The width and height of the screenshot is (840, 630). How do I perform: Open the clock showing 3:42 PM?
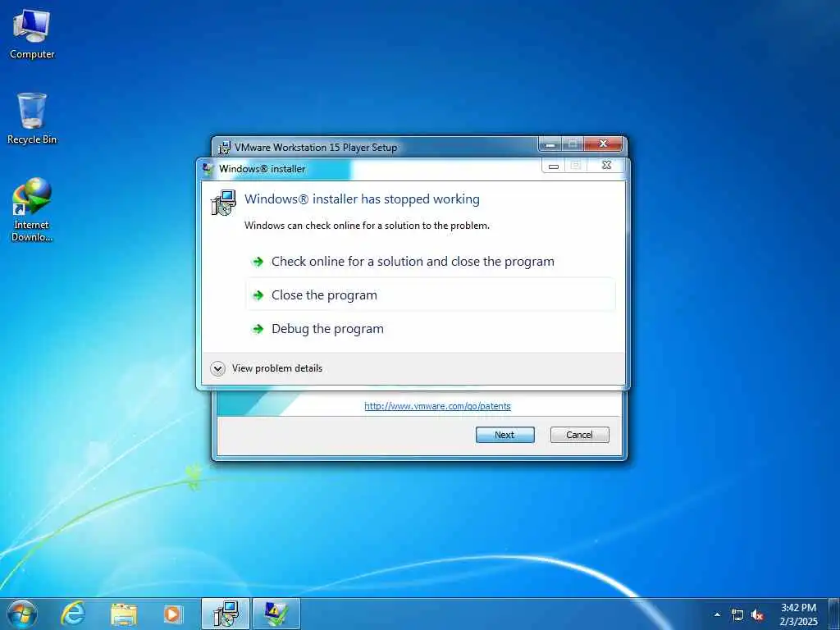click(x=799, y=614)
